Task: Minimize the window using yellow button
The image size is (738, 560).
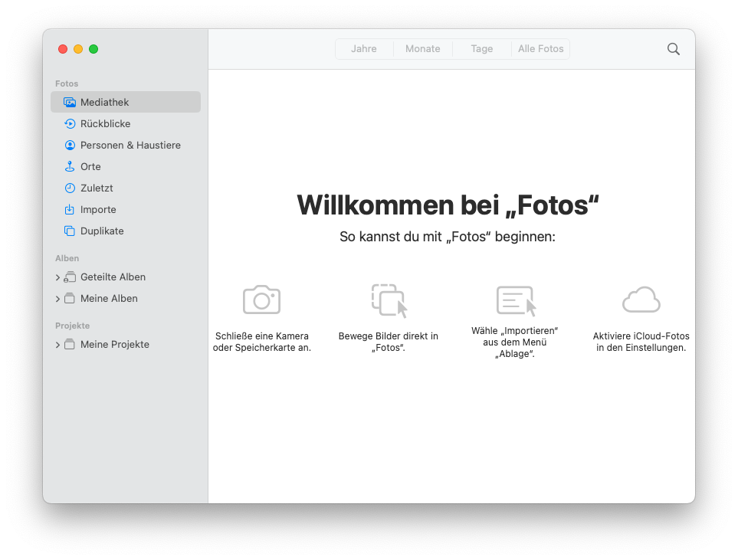Action: point(78,49)
